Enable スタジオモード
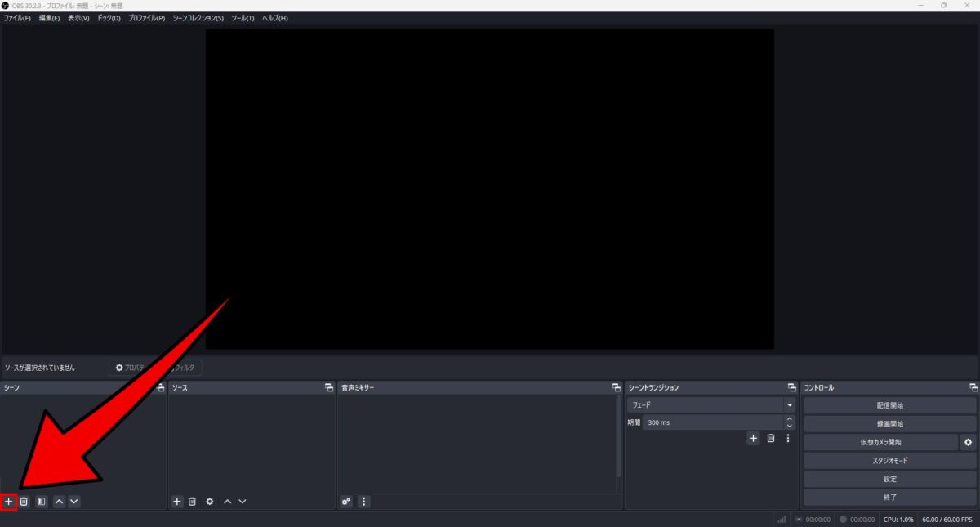The width and height of the screenshot is (980, 527). (889, 460)
